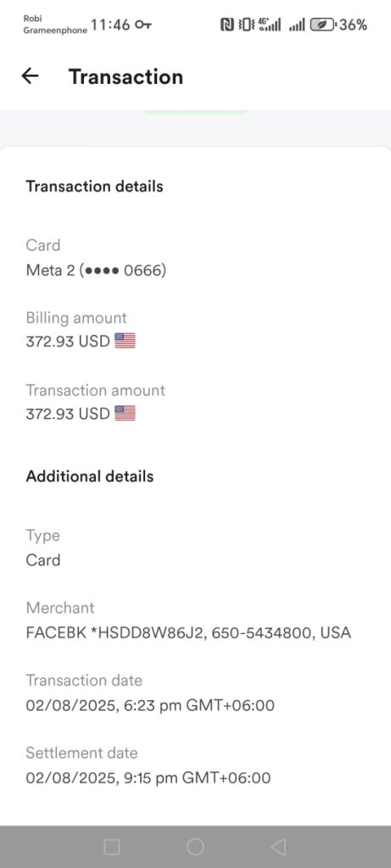
Task: Tap the VPN key icon in status bar
Action: pos(144,25)
